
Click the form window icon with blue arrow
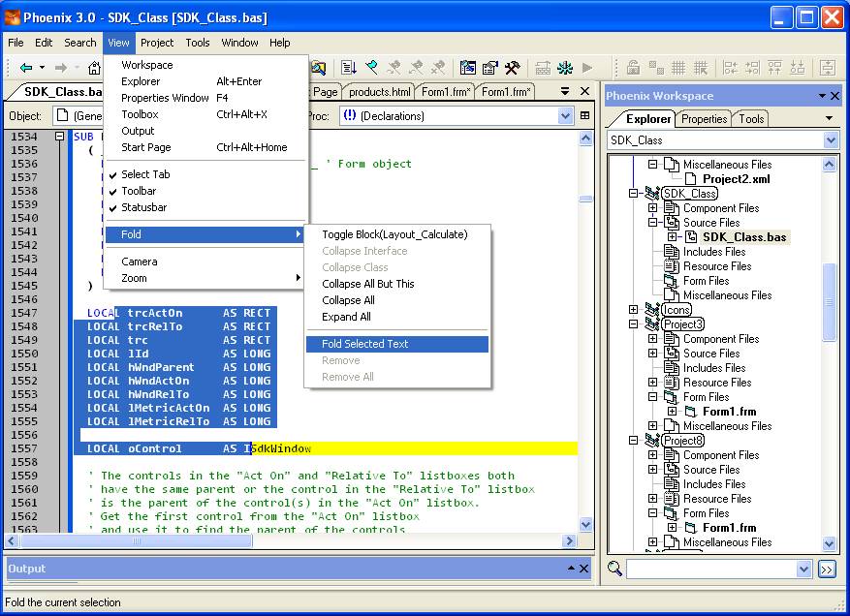click(467, 68)
